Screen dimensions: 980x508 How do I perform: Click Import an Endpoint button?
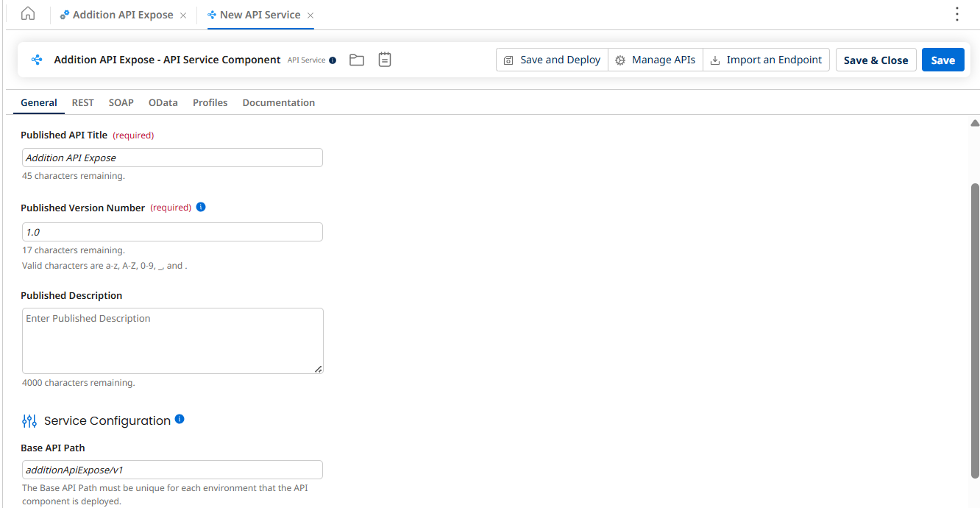(766, 60)
